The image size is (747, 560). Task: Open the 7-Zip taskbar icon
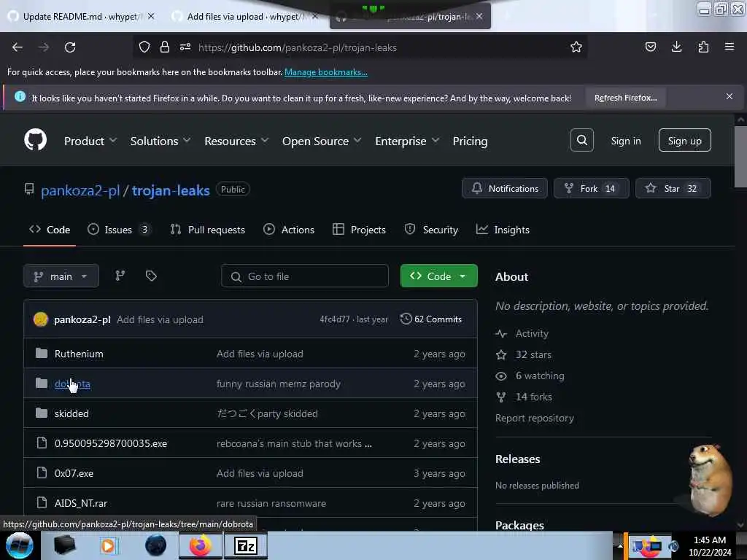click(x=246, y=545)
